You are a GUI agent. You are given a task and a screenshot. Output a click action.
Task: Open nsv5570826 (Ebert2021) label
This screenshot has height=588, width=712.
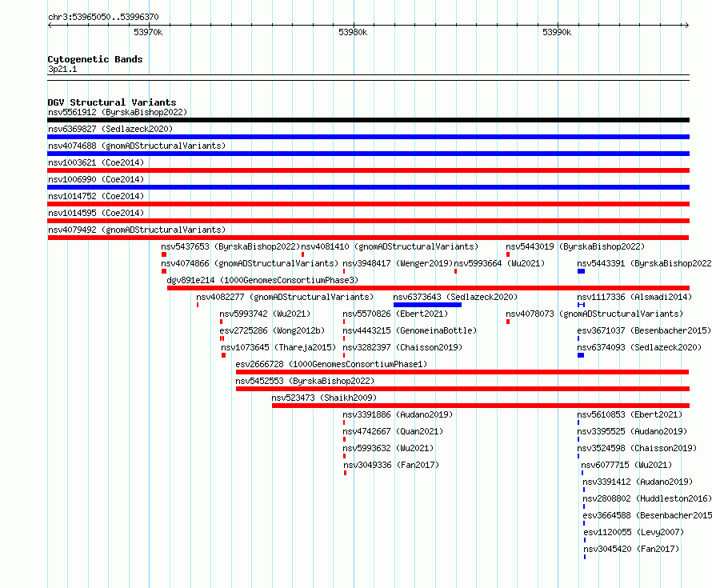(395, 314)
